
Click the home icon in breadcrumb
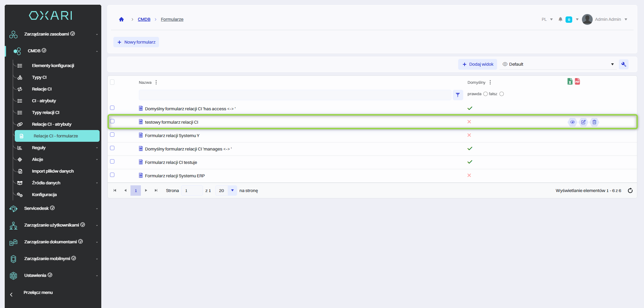pyautogui.click(x=121, y=19)
